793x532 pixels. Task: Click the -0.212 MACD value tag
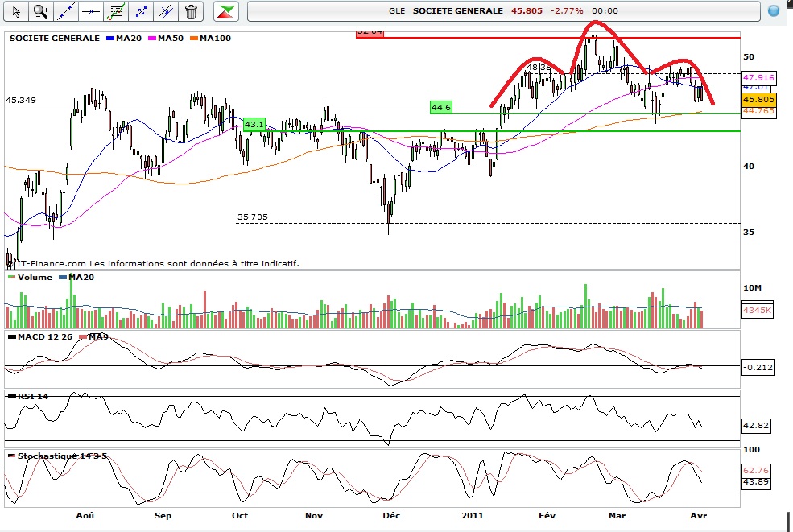758,367
